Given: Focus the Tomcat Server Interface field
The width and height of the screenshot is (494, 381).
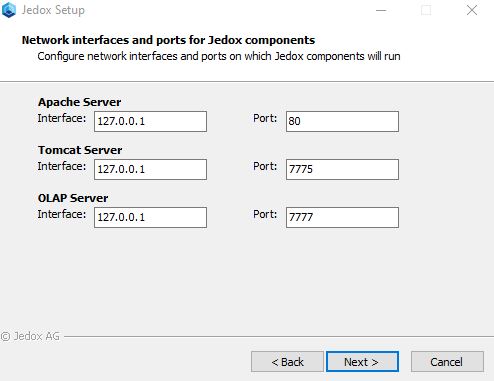Looking at the screenshot, I should click(x=150, y=169).
